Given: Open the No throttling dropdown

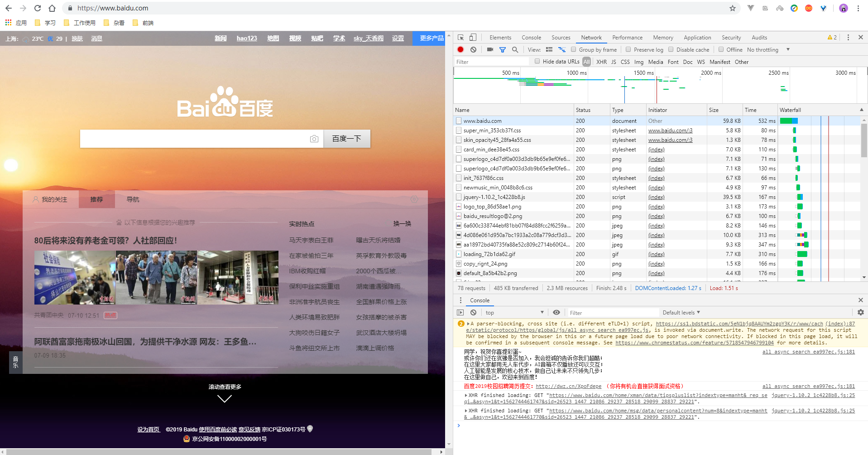Looking at the screenshot, I should pyautogui.click(x=768, y=49).
